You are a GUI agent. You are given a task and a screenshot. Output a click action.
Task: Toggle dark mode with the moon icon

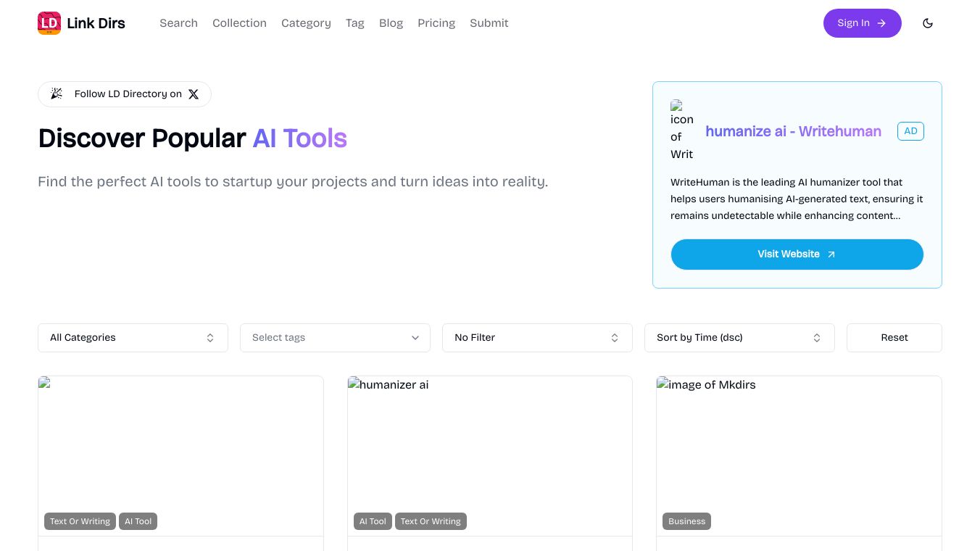click(928, 23)
